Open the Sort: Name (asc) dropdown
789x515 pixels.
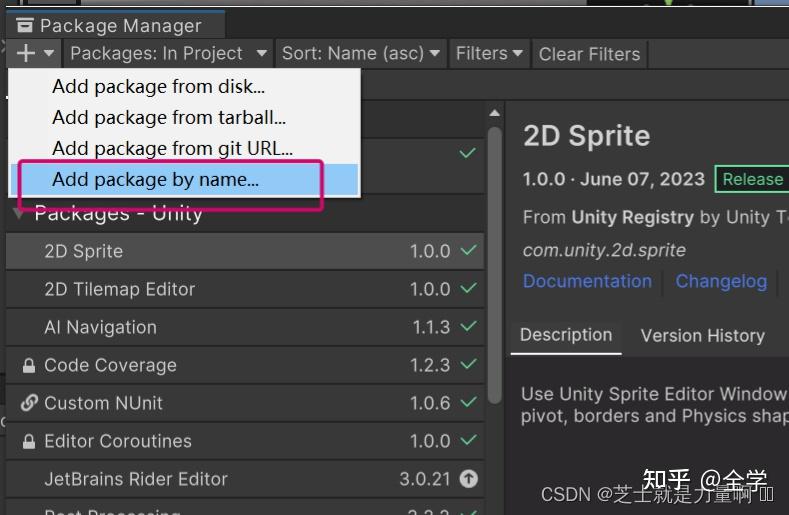tap(361, 53)
